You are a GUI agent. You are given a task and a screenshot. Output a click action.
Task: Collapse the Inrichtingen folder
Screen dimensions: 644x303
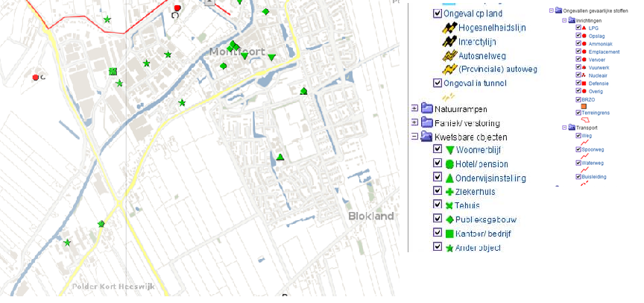click(564, 20)
